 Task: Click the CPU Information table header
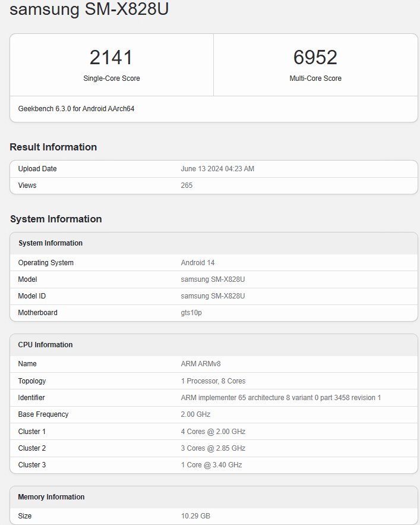[45, 345]
